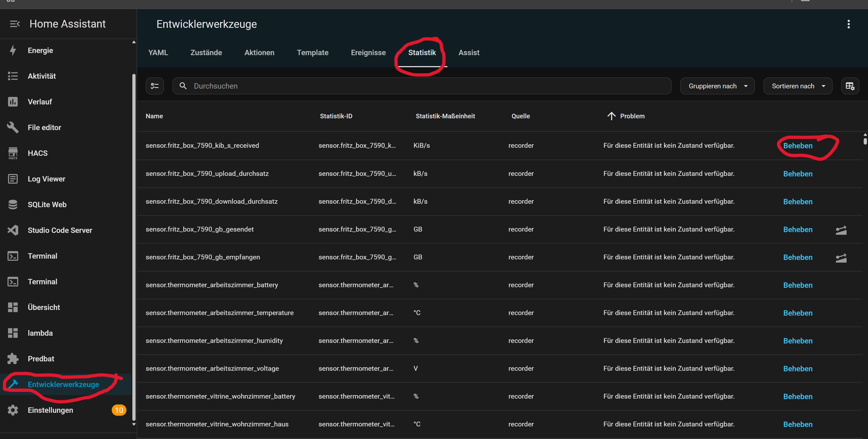Toggle selection mode checklist button
Screen dimensions: 868x439
[155, 86]
